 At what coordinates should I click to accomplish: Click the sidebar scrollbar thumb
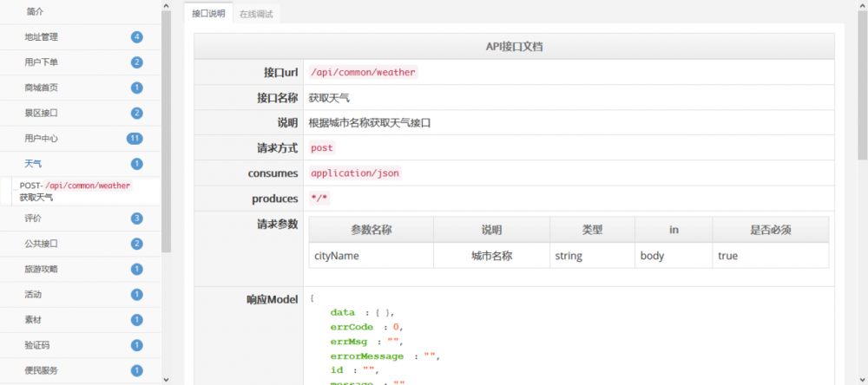[x=166, y=131]
